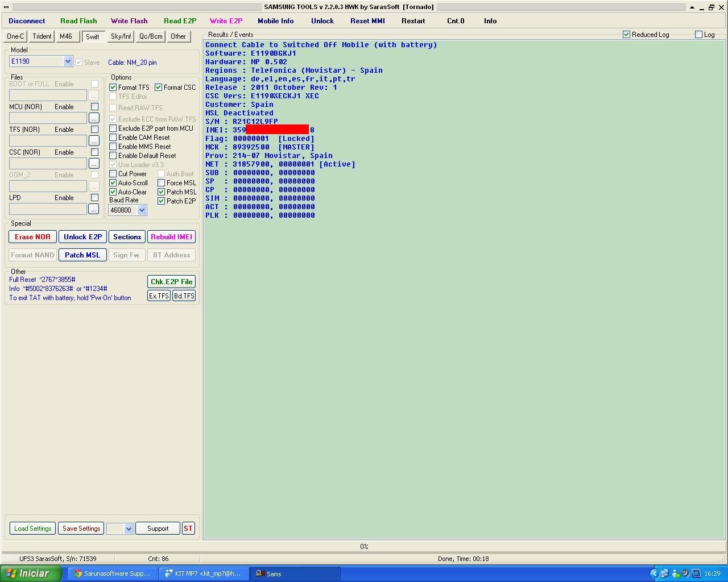Switch to the One-C tab
728x582 pixels.
click(15, 36)
